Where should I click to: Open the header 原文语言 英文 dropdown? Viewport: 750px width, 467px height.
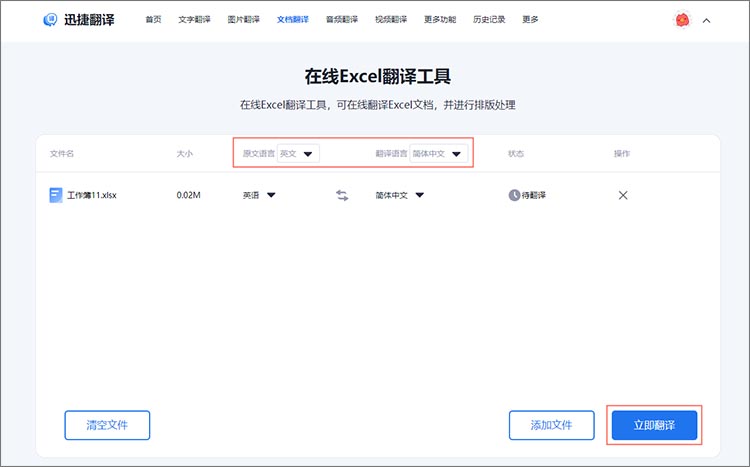coord(298,154)
